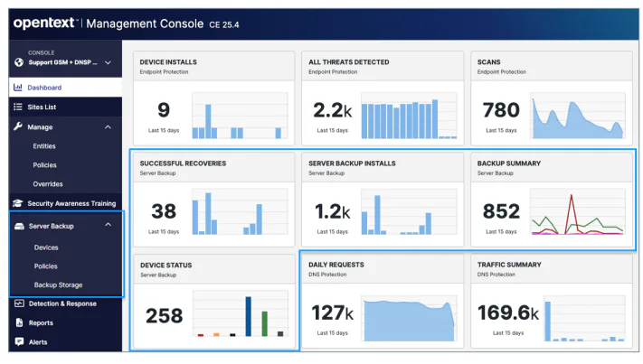Viewport: 643px width, 364px height.
Task: Click the Scans area chart
Action: (578, 116)
